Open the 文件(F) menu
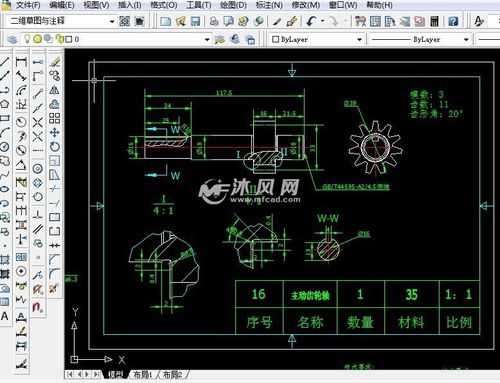This screenshot has width=500, height=383. 28,5
